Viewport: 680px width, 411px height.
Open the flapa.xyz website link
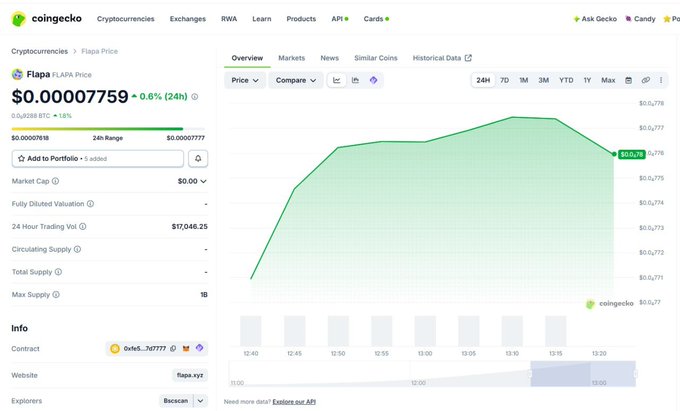click(190, 375)
